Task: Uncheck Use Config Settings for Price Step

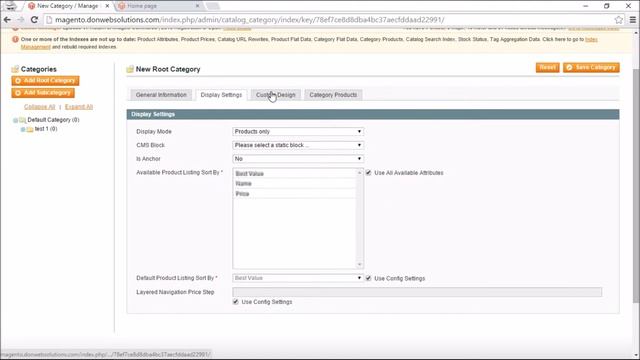Action: click(x=236, y=302)
